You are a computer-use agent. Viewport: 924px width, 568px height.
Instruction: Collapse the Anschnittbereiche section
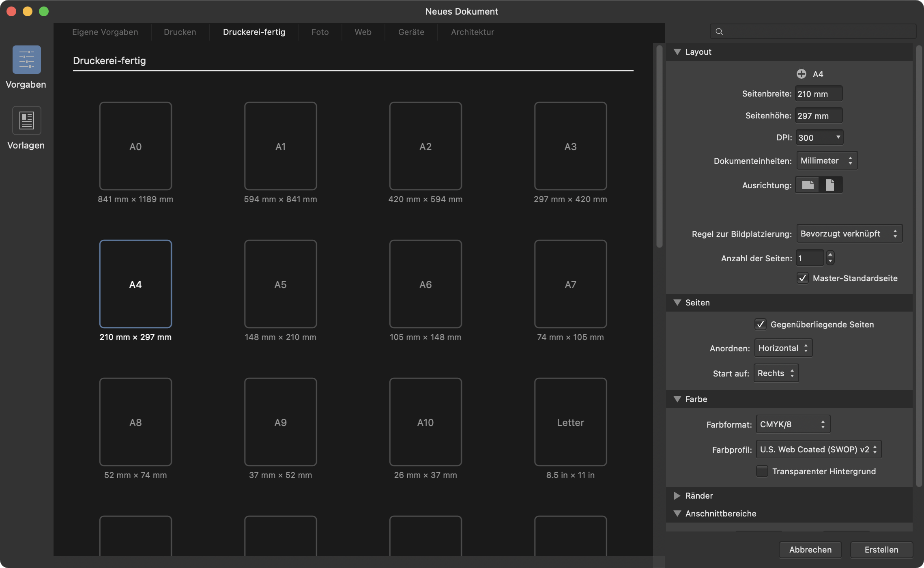click(677, 514)
